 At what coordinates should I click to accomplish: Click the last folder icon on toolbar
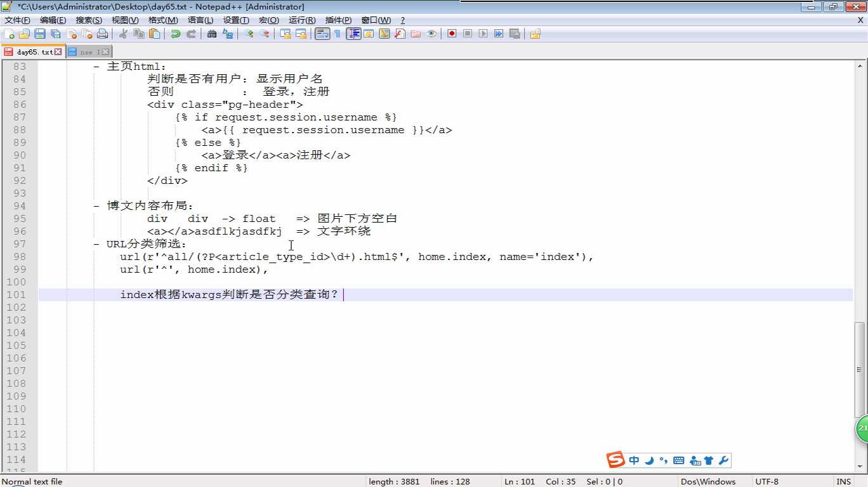(x=536, y=34)
